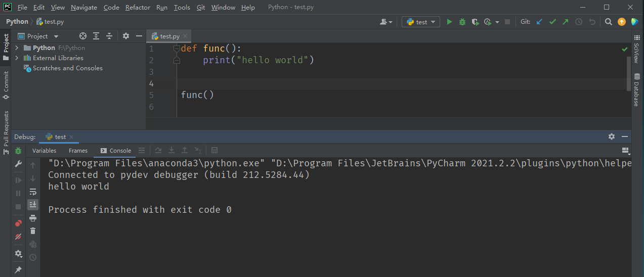Open the Database tool window

[636, 90]
